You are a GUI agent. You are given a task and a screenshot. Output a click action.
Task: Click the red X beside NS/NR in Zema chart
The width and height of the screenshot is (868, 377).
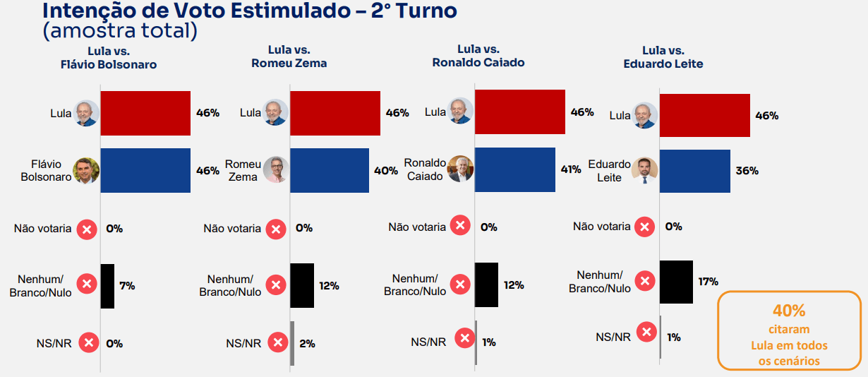click(277, 343)
